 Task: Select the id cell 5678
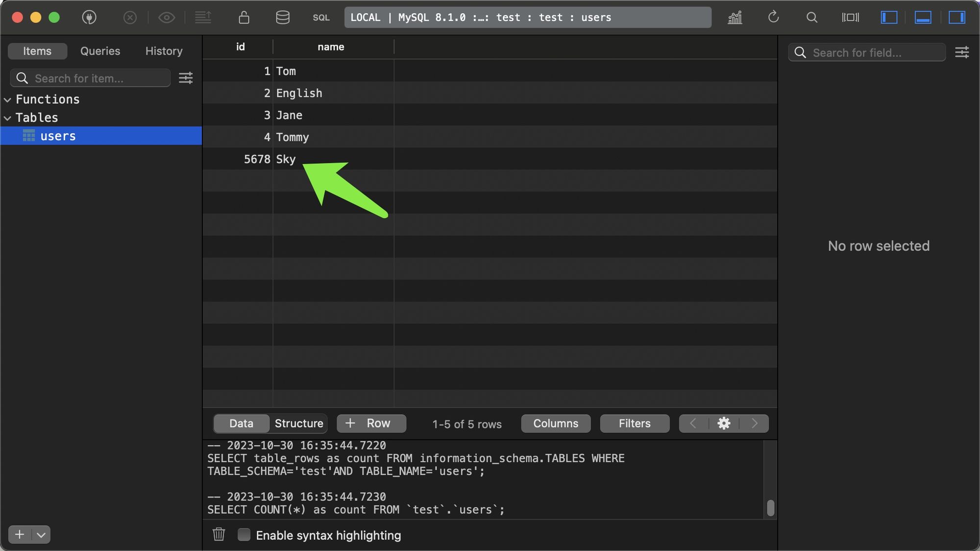(x=238, y=159)
